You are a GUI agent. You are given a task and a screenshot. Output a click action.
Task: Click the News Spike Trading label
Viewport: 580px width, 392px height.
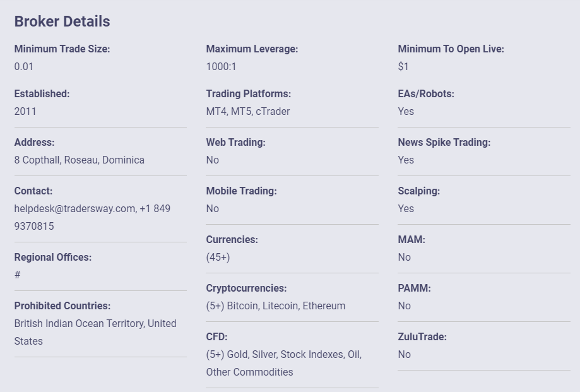444,143
